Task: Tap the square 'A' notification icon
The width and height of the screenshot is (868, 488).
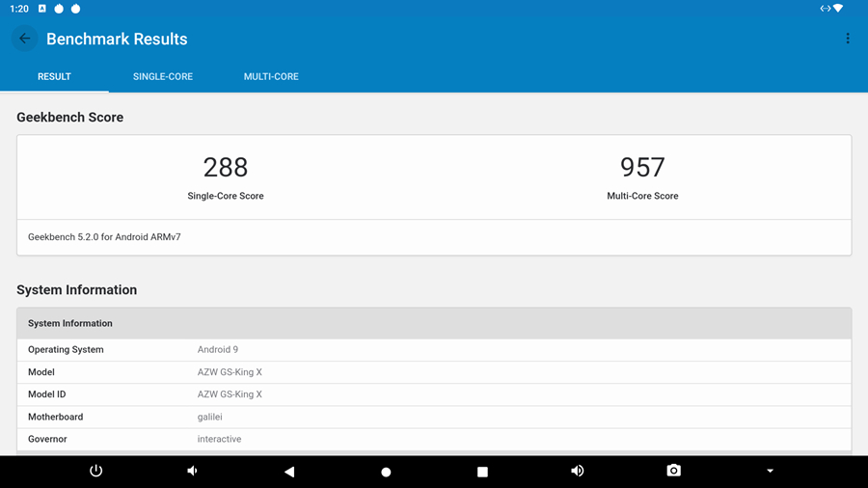Action: tap(42, 9)
